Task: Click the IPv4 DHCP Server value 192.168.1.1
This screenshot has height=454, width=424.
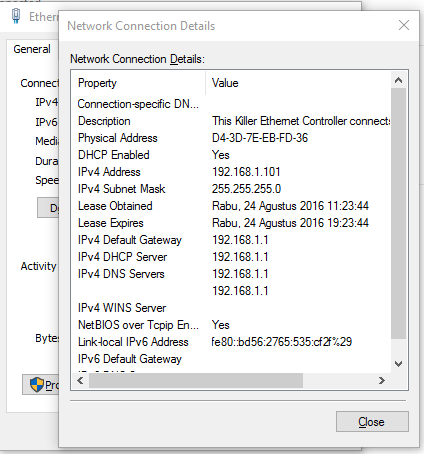Action: point(240,257)
